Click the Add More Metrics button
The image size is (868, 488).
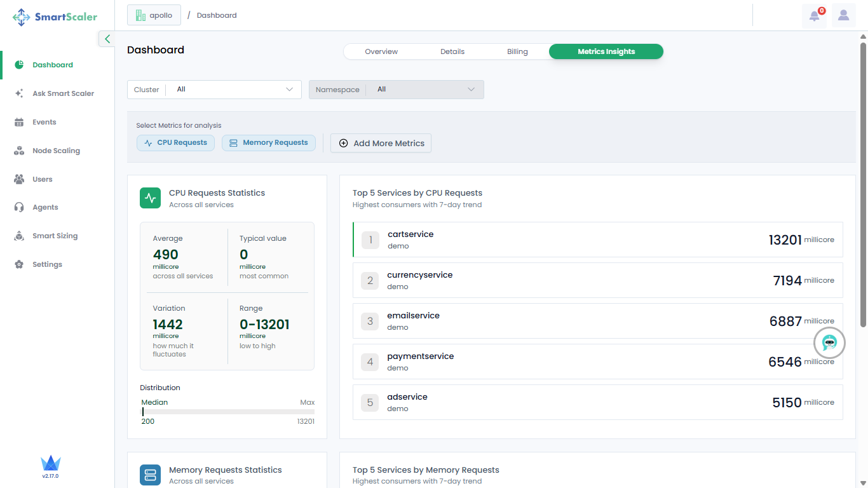pyautogui.click(x=381, y=143)
